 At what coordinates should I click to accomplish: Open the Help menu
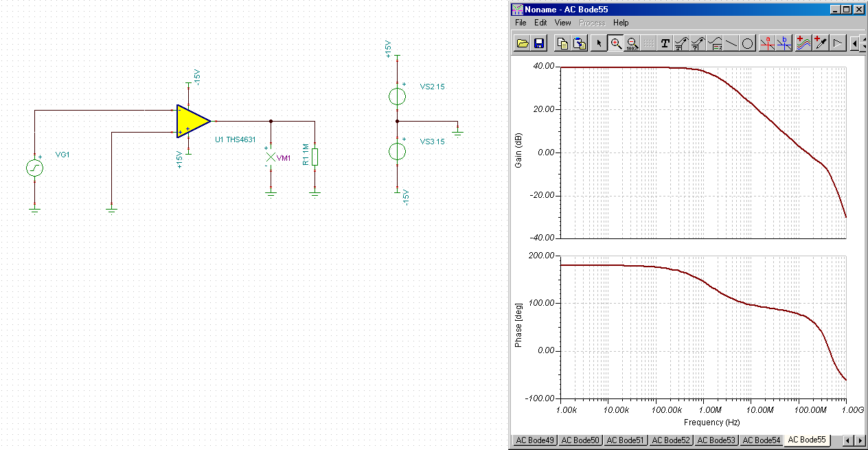[621, 23]
